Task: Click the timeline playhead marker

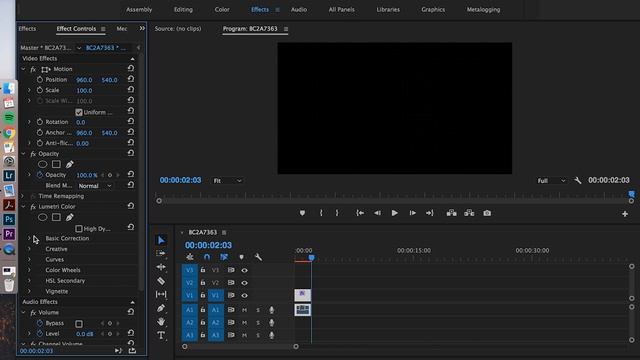Action: [x=311, y=258]
